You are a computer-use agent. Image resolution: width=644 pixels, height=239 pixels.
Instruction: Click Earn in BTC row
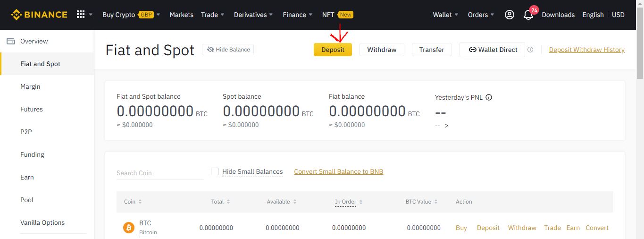(573, 228)
